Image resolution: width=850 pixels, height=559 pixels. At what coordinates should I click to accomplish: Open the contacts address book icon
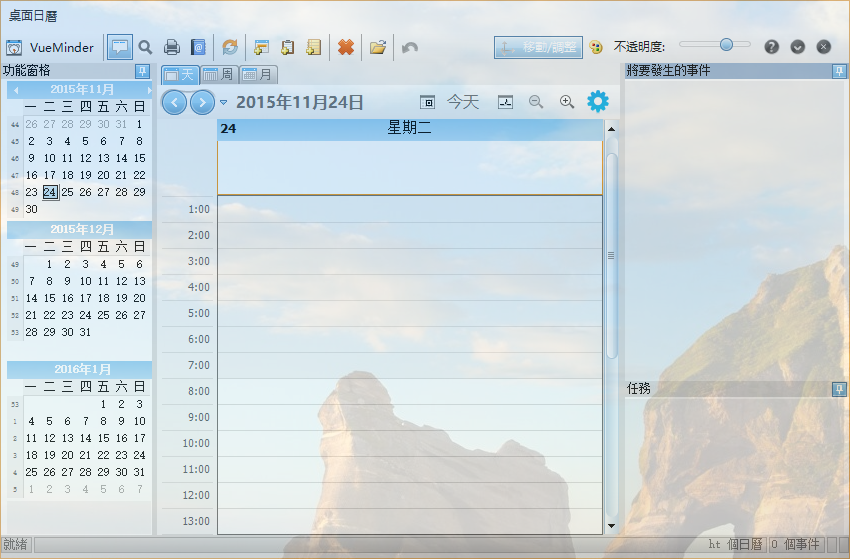point(198,47)
